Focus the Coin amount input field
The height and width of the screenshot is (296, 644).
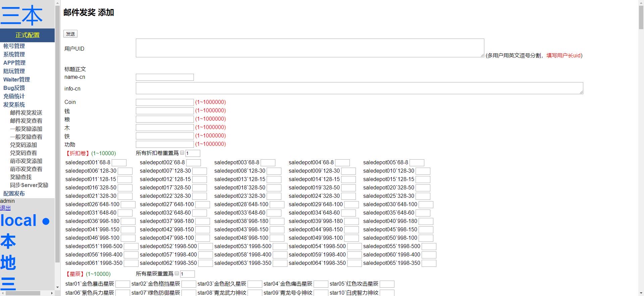[x=165, y=102]
